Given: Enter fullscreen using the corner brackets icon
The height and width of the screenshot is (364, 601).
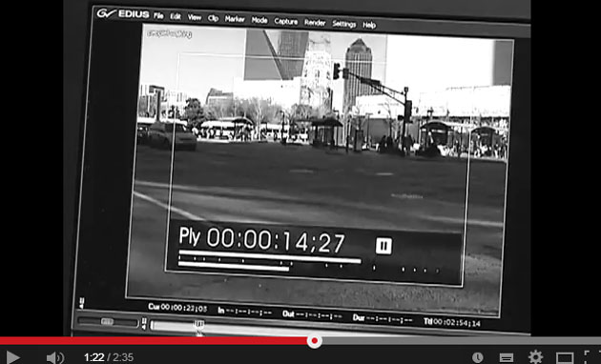Looking at the screenshot, I should (591, 356).
